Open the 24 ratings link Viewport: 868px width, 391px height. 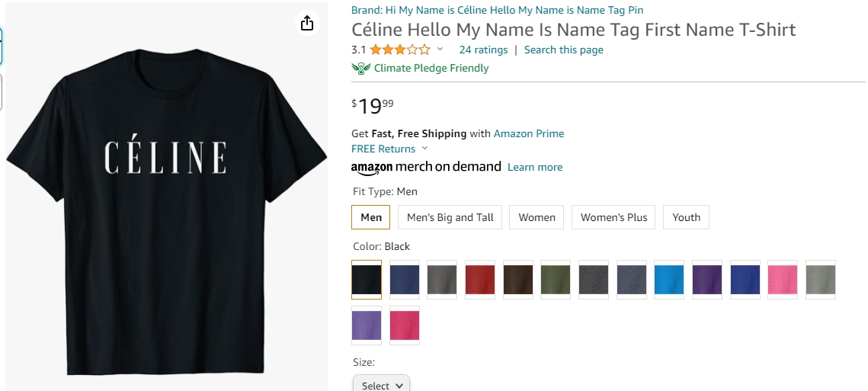(x=483, y=50)
